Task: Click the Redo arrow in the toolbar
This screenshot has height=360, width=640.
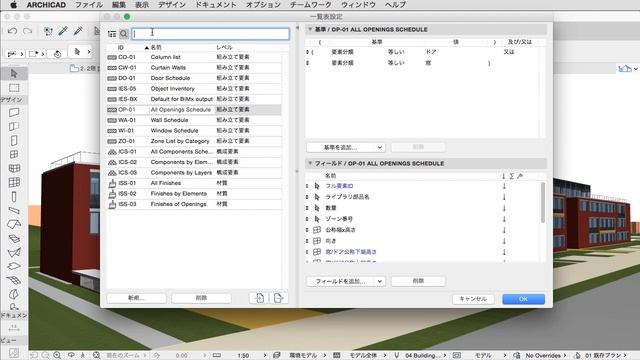Action: [27, 31]
